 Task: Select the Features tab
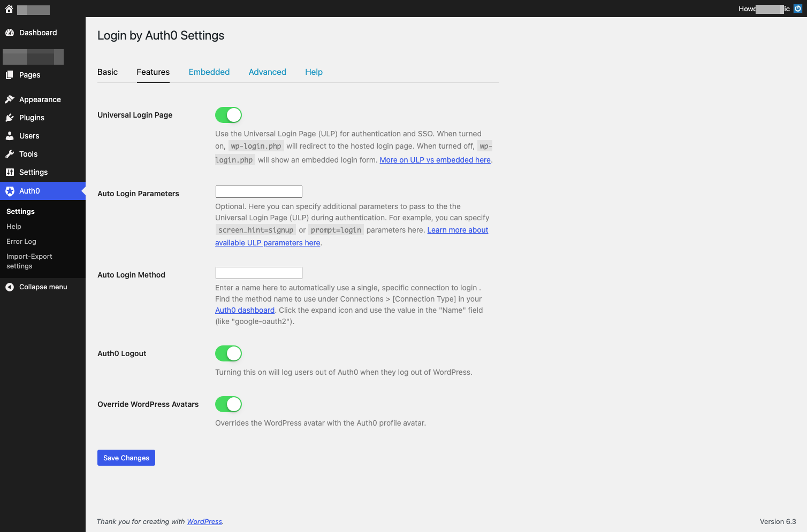click(x=153, y=72)
